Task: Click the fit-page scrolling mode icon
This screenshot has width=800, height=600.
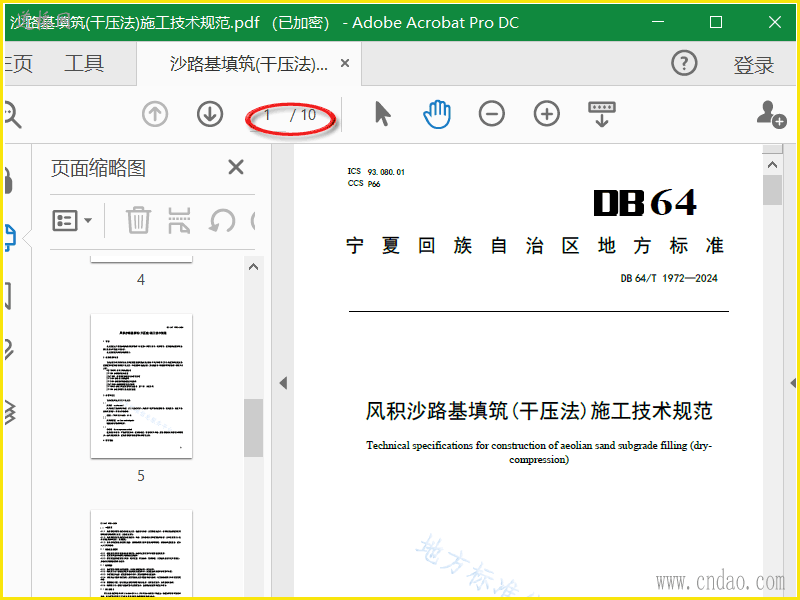Action: [x=602, y=114]
